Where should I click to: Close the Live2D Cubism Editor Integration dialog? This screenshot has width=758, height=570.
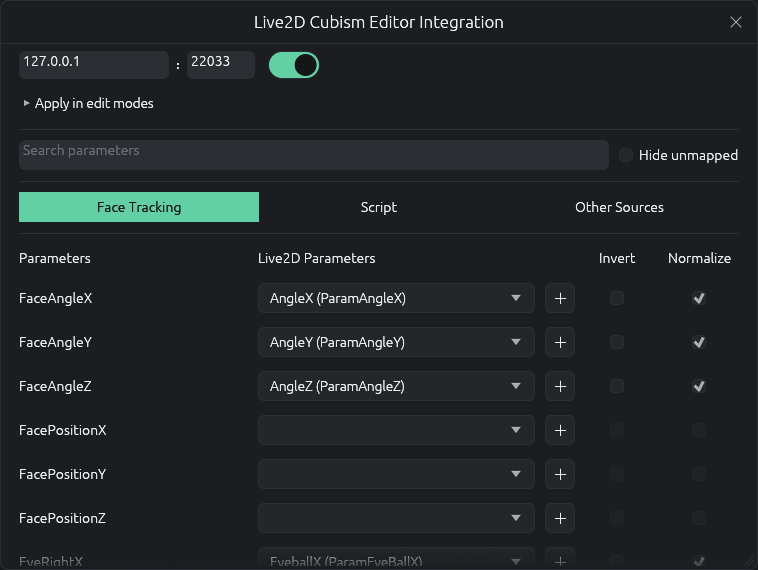pyautogui.click(x=736, y=22)
